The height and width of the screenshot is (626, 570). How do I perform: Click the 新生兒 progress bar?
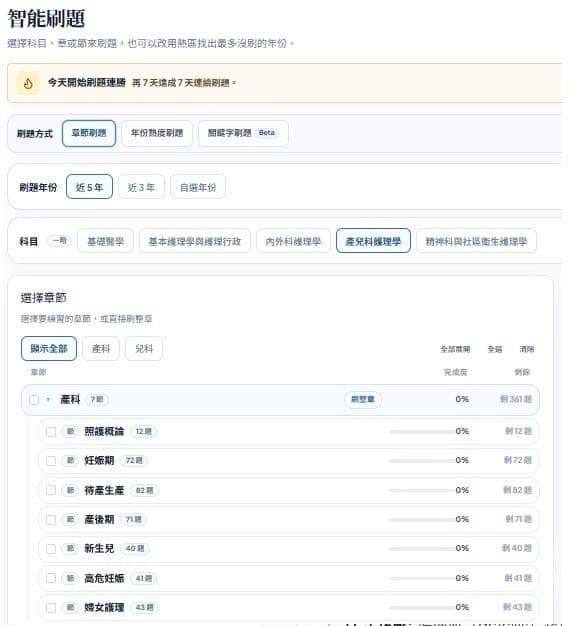(421, 549)
